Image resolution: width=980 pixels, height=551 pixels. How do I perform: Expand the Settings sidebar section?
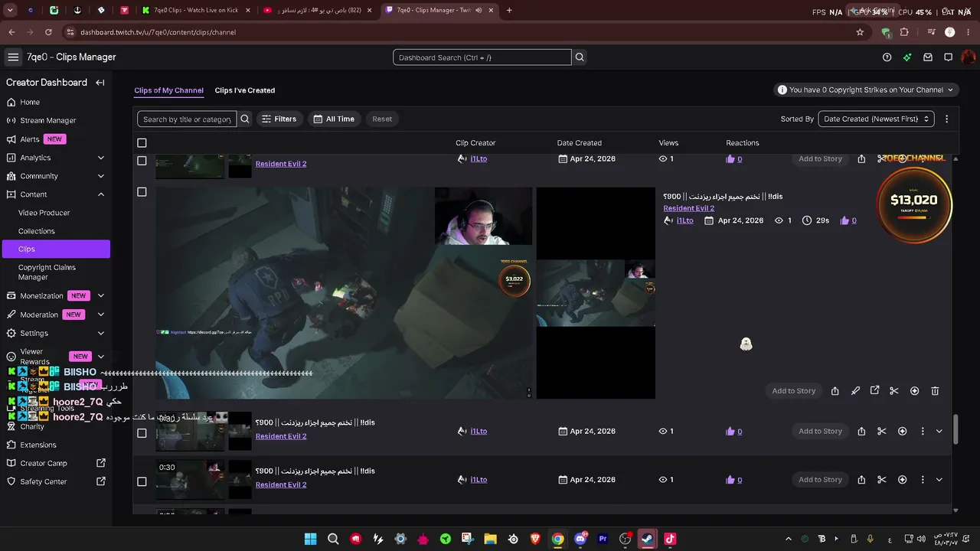click(x=100, y=334)
